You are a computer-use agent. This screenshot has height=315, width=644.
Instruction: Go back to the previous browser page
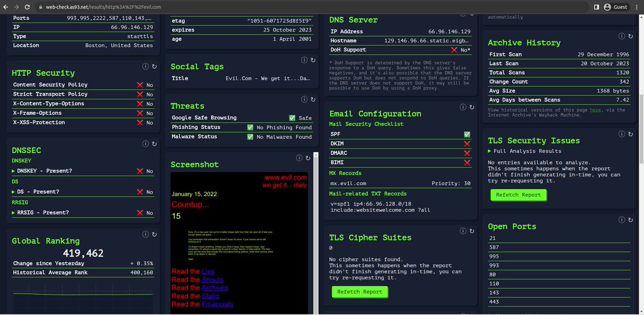6,7
